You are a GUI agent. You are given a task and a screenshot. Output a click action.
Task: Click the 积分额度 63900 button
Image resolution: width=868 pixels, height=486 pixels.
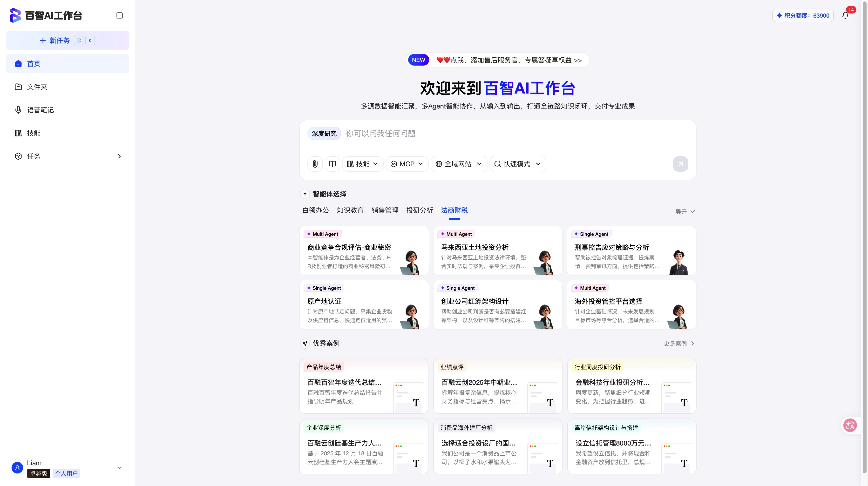(803, 15)
